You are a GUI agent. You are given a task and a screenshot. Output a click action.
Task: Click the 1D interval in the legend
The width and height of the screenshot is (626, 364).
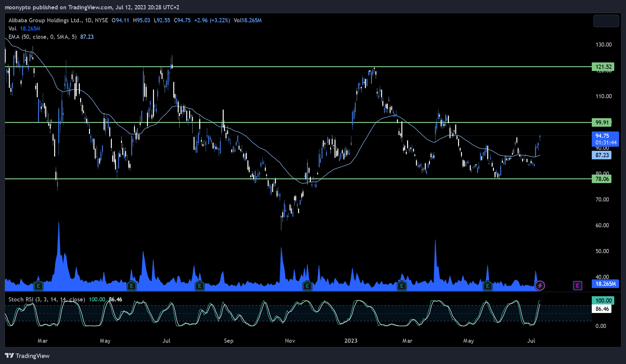88,20
